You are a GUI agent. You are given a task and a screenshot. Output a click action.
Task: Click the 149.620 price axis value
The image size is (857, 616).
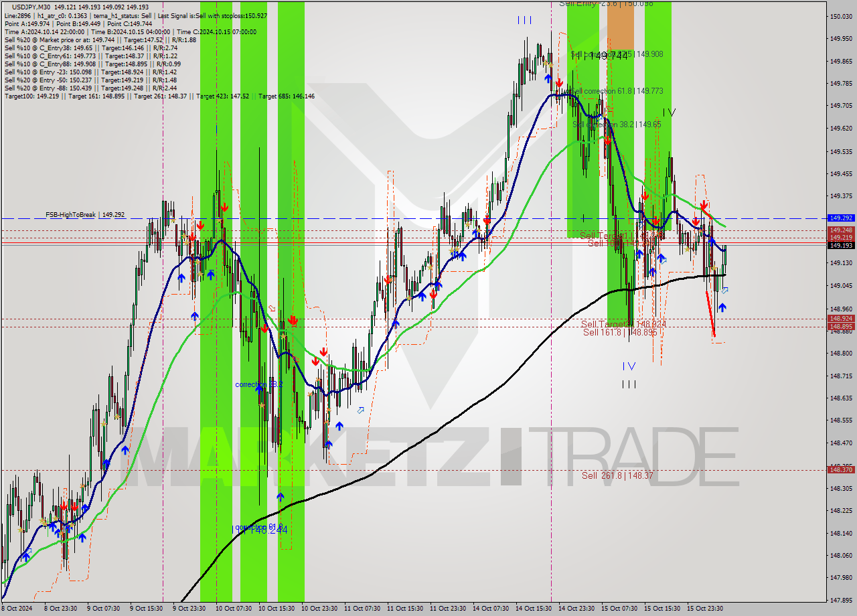[841, 129]
